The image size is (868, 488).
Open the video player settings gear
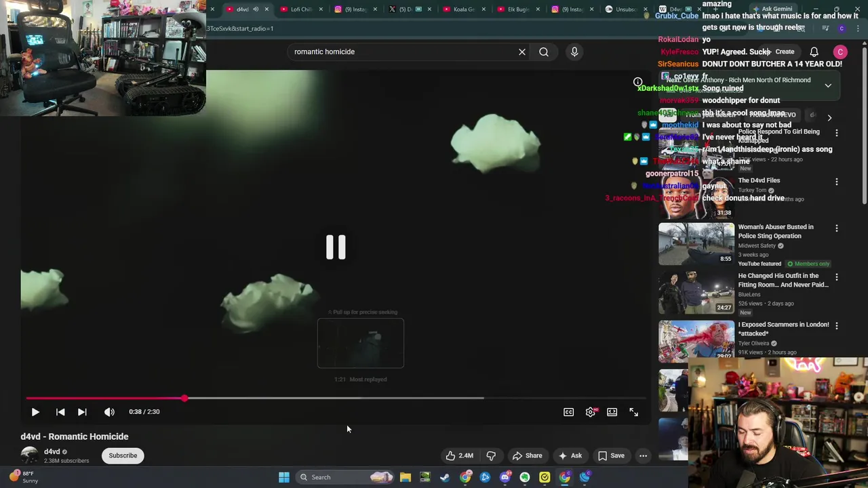pos(591,411)
